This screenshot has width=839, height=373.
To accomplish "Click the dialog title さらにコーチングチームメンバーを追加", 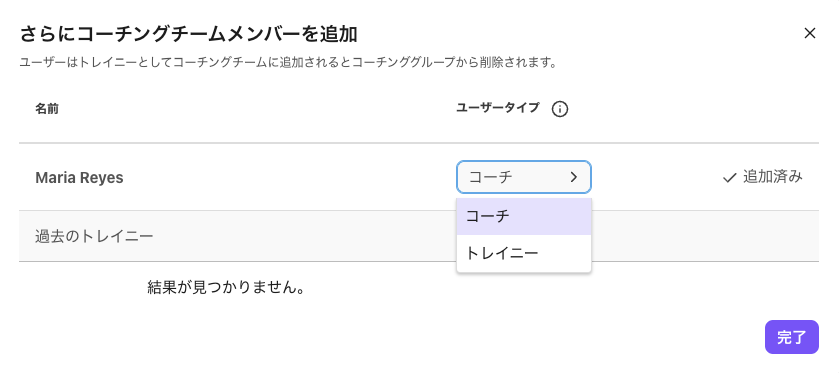I will (x=188, y=35).
